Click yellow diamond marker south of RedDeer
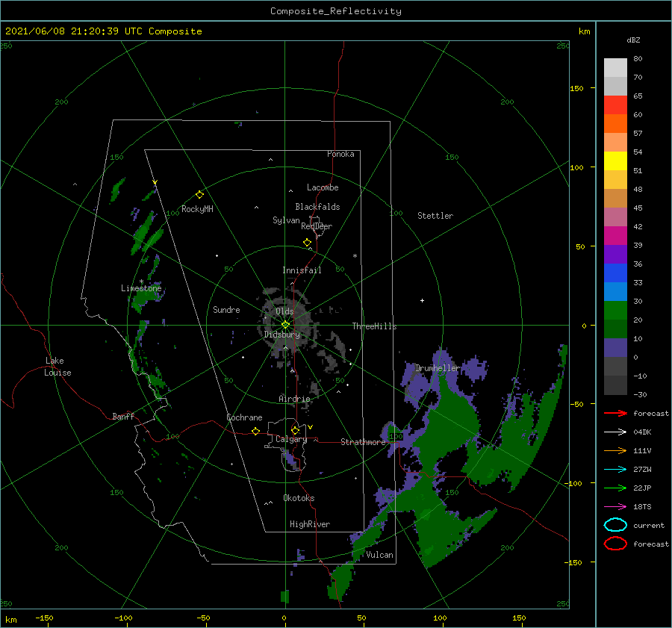 click(x=307, y=243)
